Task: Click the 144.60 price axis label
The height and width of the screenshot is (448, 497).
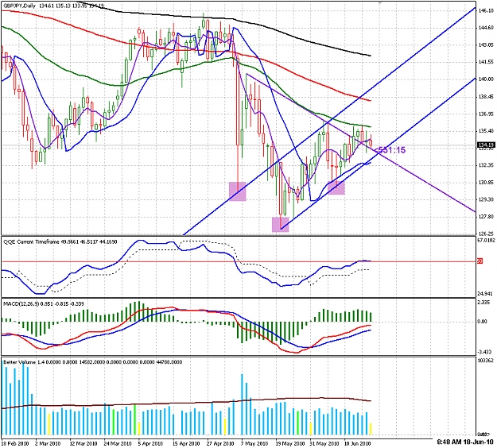Action: coord(486,28)
